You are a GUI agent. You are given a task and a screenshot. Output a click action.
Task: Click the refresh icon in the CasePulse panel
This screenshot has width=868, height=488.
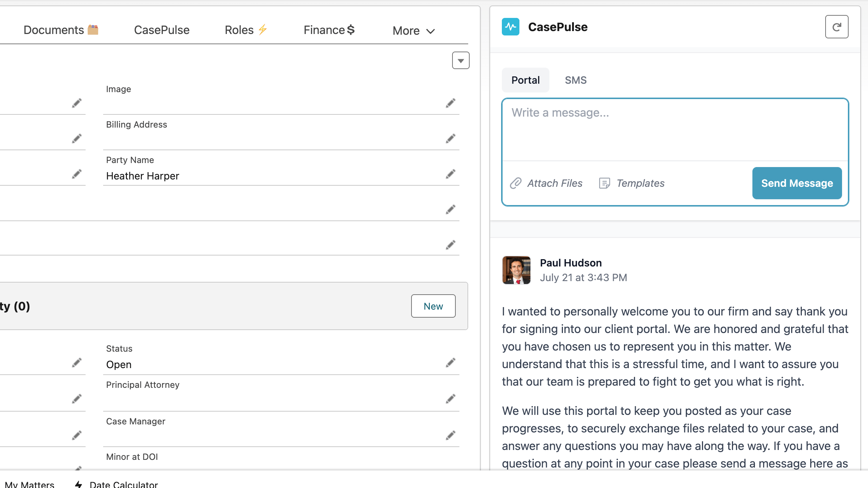point(837,26)
